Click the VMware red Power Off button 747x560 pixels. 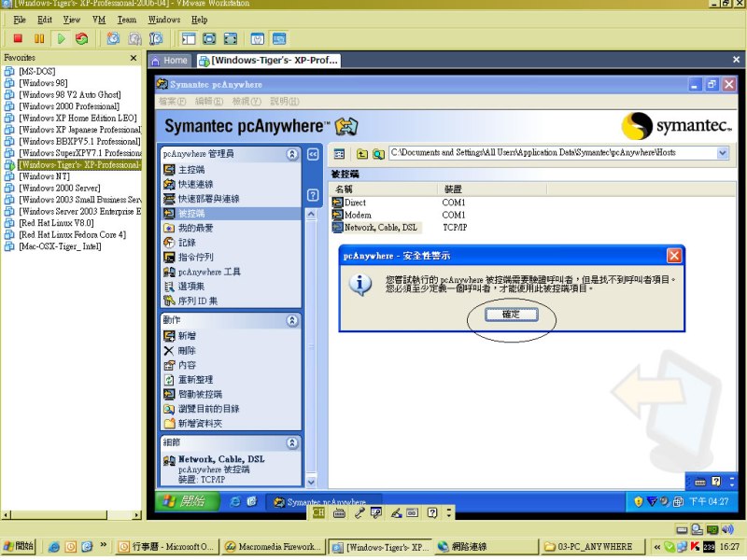(18, 38)
